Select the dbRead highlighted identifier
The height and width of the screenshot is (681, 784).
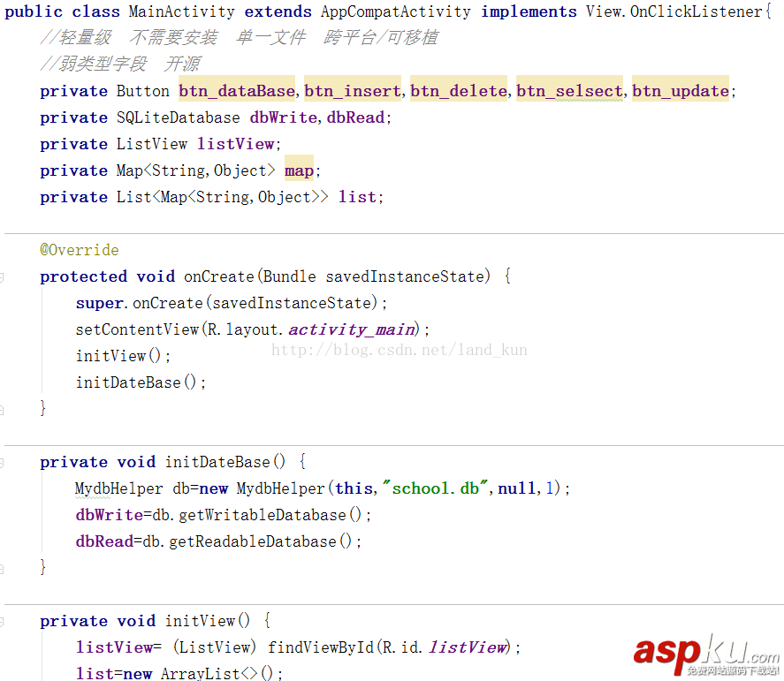pos(355,117)
